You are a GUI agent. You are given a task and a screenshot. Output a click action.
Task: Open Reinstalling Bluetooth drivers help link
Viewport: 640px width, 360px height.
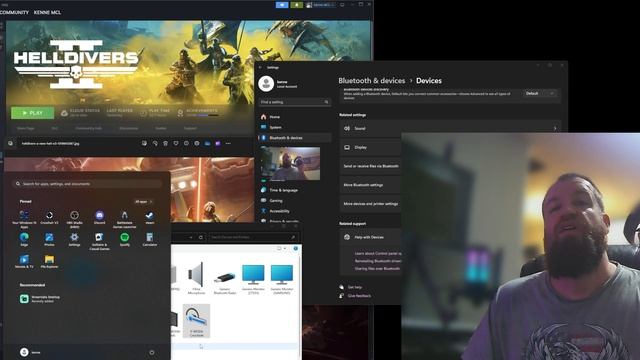(378, 261)
